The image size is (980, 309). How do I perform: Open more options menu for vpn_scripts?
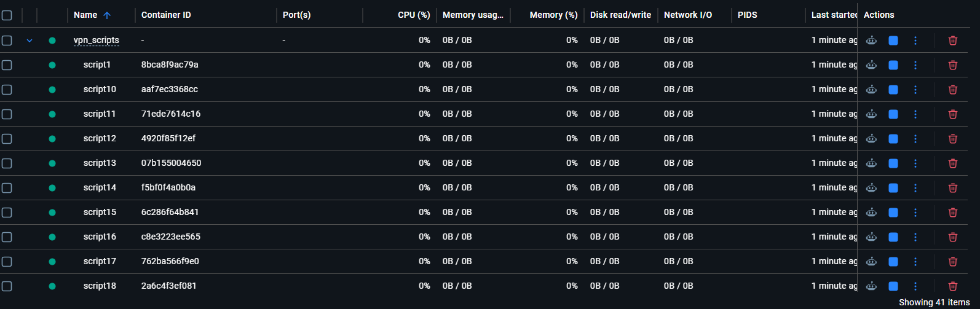(915, 41)
